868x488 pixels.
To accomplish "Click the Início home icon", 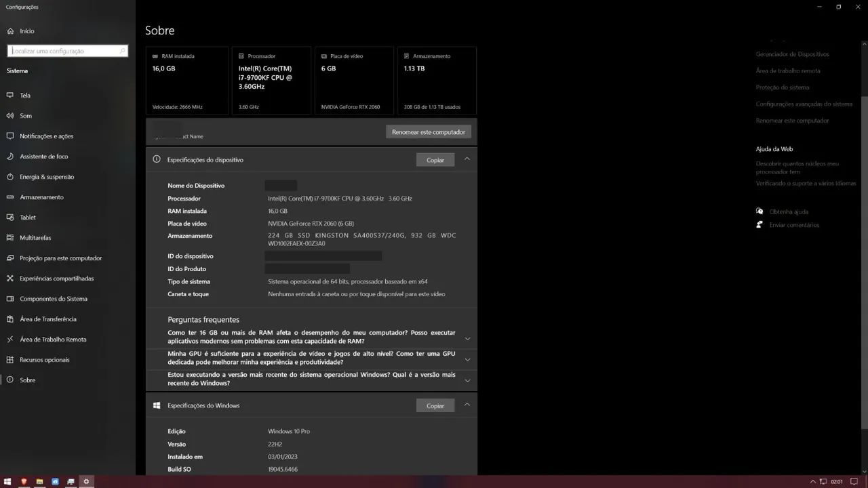I will coord(10,31).
